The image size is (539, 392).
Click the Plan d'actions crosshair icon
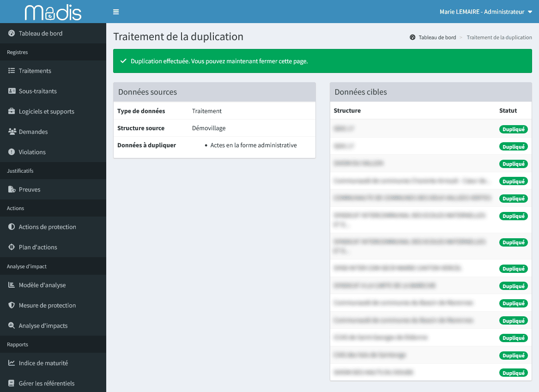coord(12,247)
